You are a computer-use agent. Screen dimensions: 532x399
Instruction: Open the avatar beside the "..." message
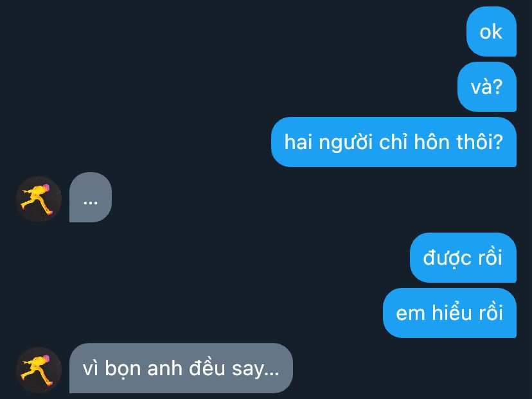click(x=39, y=199)
